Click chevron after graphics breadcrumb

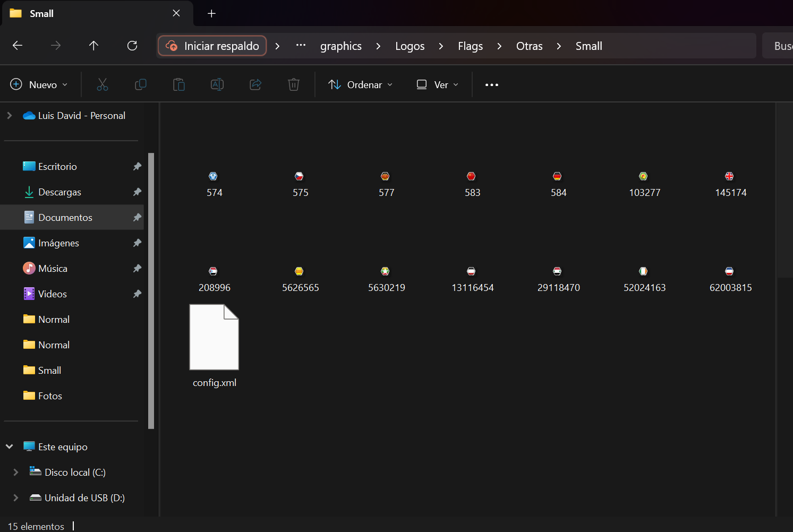(x=378, y=46)
